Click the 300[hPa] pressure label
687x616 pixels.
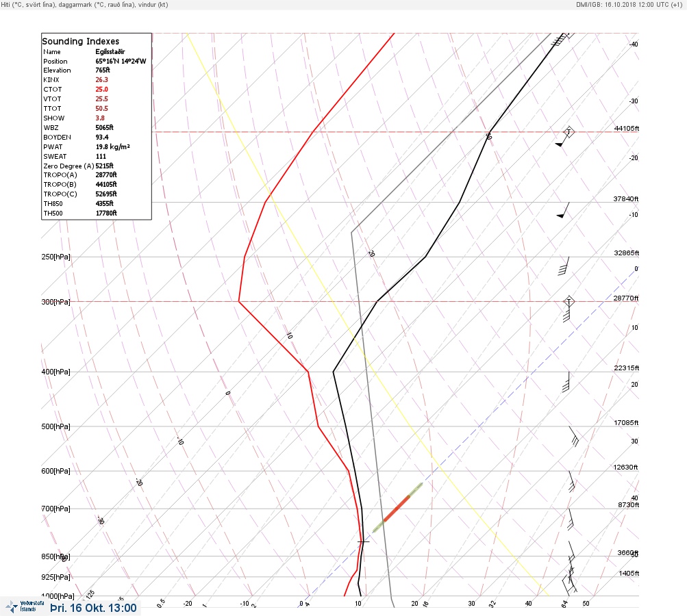click(x=55, y=302)
